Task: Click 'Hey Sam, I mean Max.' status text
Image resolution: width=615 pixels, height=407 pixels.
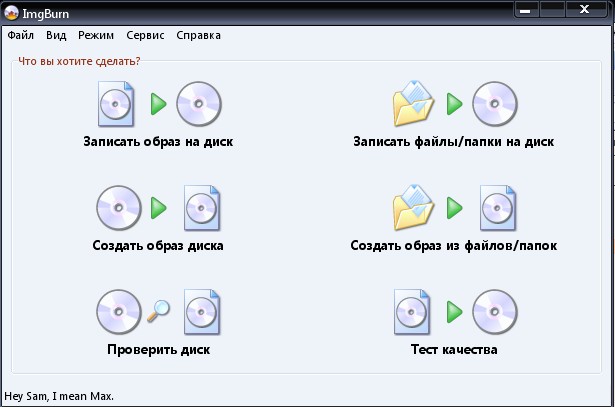Action: click(x=59, y=396)
